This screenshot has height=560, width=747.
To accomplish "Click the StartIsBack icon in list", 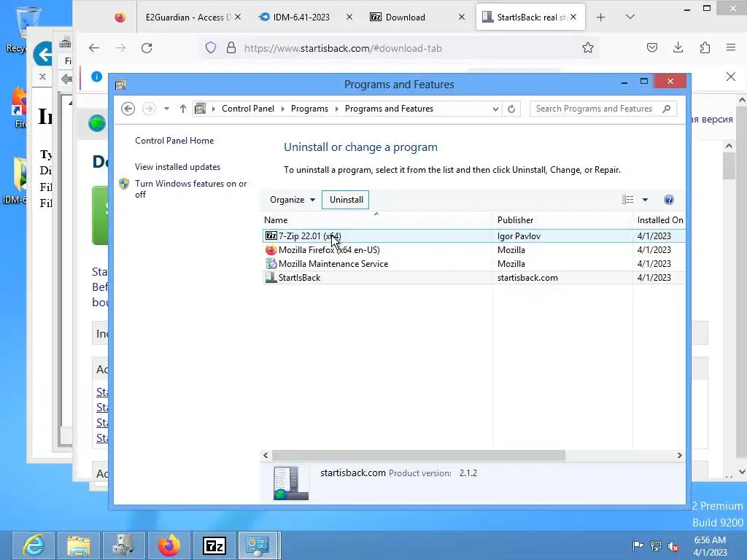I will (x=271, y=277).
